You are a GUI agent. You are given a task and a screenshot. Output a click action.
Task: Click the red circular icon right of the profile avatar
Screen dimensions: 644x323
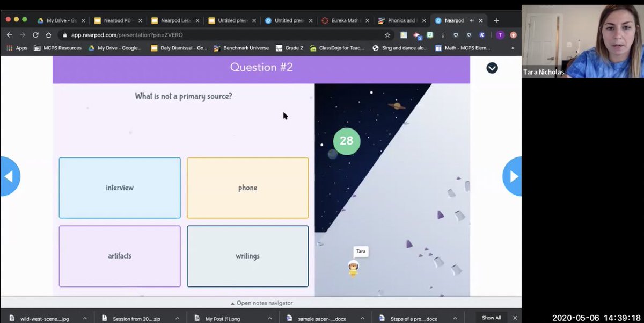click(x=513, y=35)
